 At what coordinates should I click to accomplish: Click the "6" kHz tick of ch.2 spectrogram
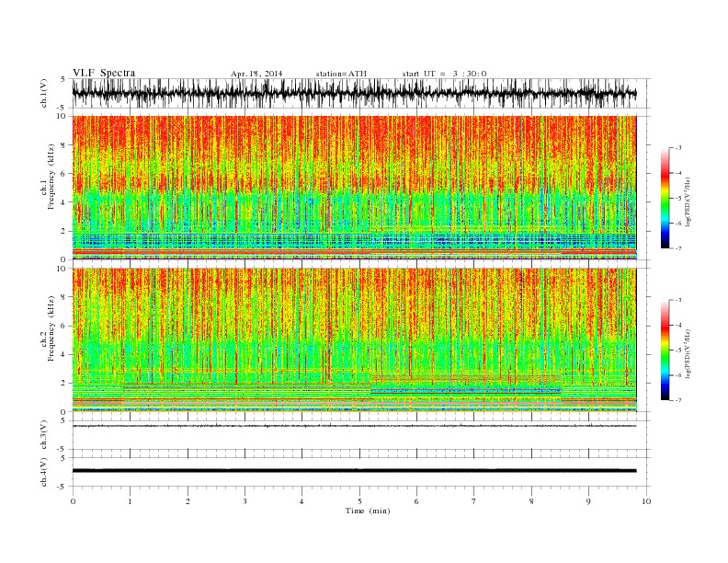tap(64, 326)
